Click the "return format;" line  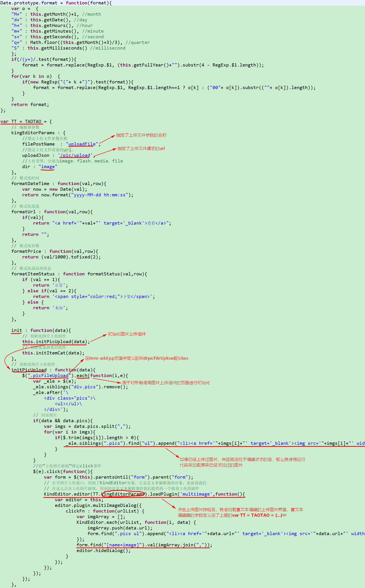pyautogui.click(x=30, y=105)
